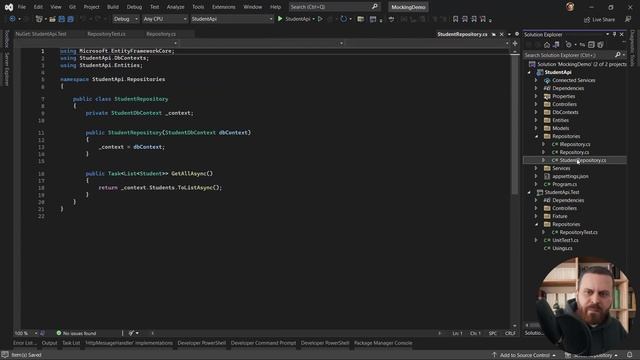This screenshot has width=640, height=360.
Task: Click the search magnifier in title bar
Action: tap(374, 7)
